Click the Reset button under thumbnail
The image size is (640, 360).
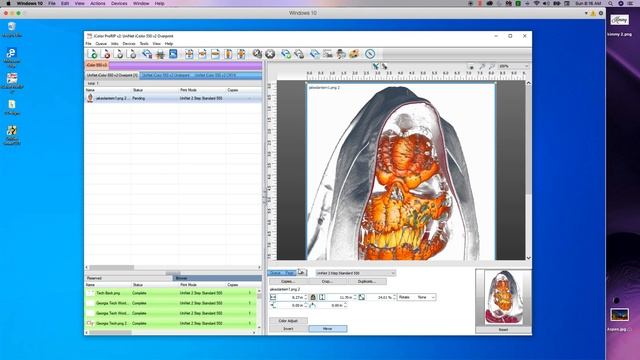click(503, 330)
